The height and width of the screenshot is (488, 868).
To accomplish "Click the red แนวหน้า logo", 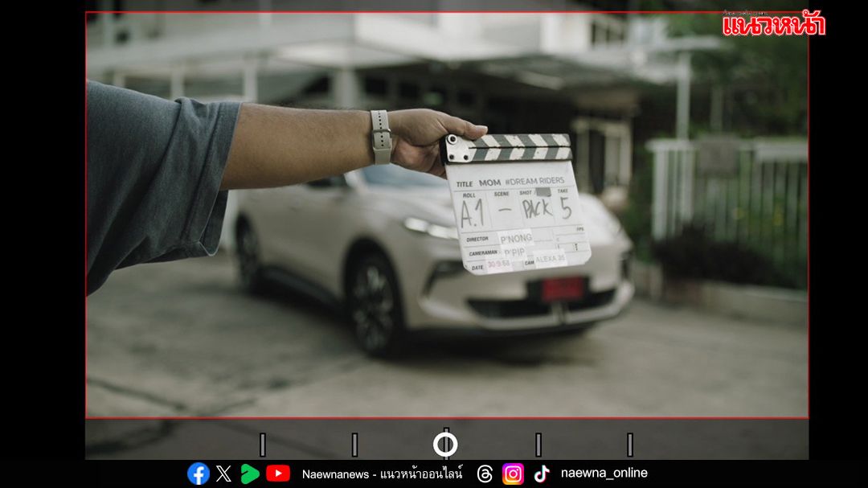I will click(773, 24).
